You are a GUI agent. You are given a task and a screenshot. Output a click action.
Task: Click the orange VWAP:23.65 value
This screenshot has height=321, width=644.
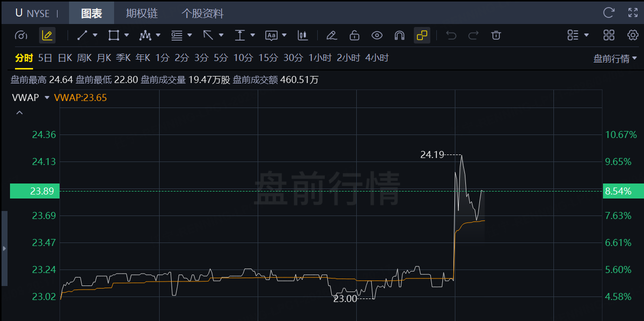[x=81, y=97]
